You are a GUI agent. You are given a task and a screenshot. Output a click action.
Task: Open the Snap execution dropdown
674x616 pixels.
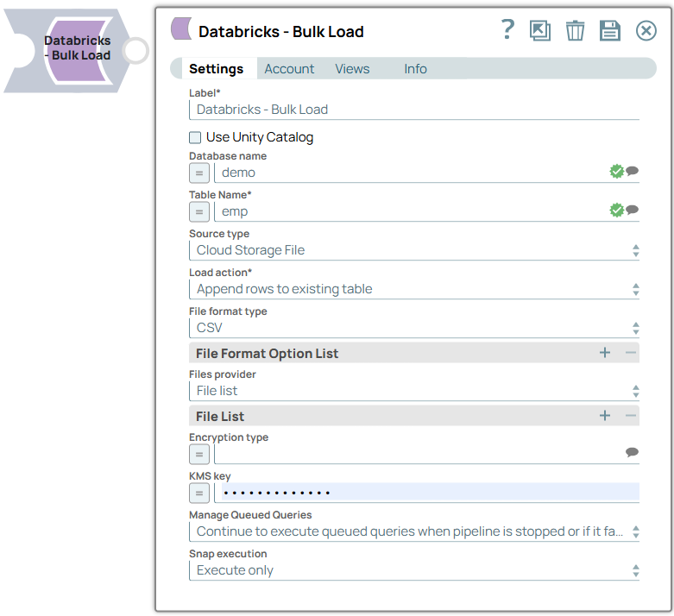pos(414,570)
